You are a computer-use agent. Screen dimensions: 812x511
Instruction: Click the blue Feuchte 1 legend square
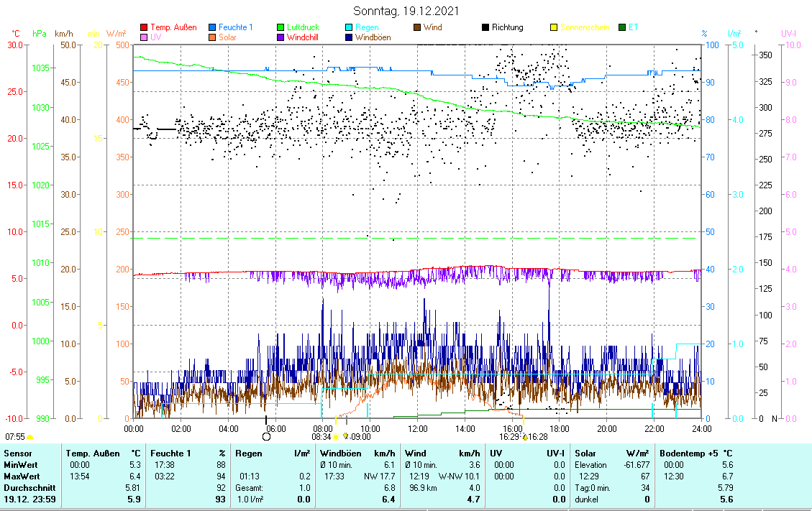[212, 28]
